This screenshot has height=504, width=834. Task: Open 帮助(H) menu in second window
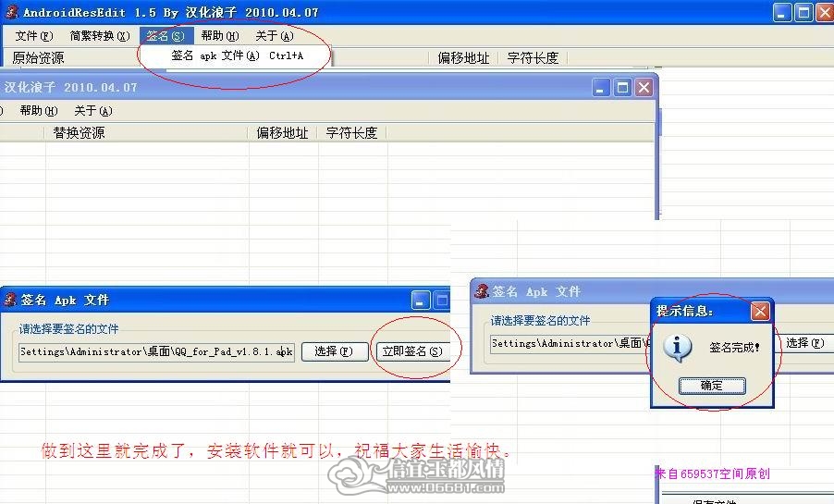click(x=39, y=111)
